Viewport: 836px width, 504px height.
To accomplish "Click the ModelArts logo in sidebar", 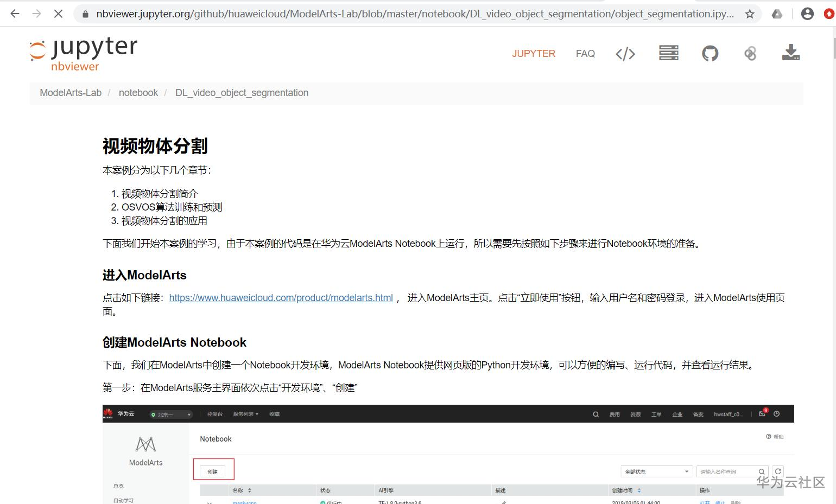I will click(145, 445).
